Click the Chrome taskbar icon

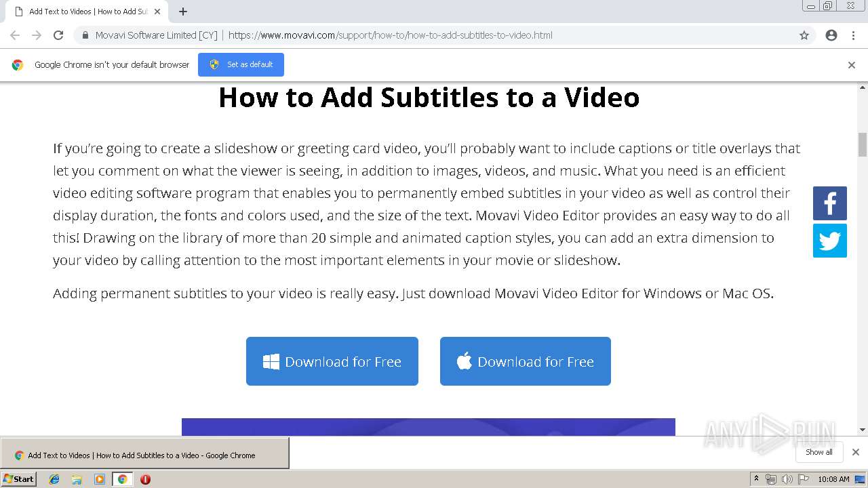pos(122,479)
